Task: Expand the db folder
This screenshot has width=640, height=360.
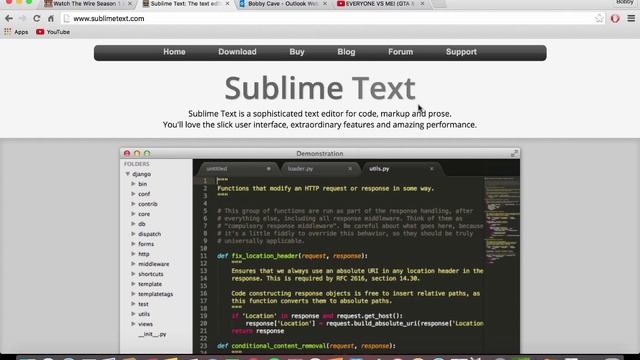Action: (x=133, y=224)
